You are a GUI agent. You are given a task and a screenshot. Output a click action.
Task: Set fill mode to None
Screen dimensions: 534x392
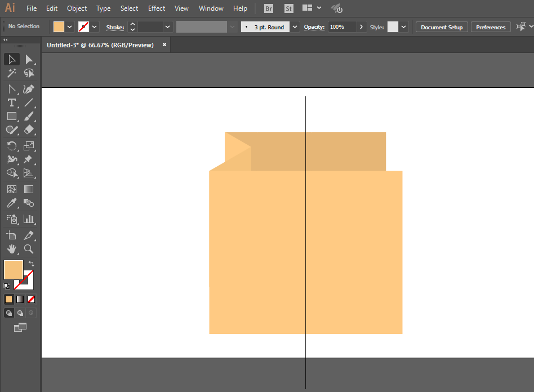(x=31, y=300)
